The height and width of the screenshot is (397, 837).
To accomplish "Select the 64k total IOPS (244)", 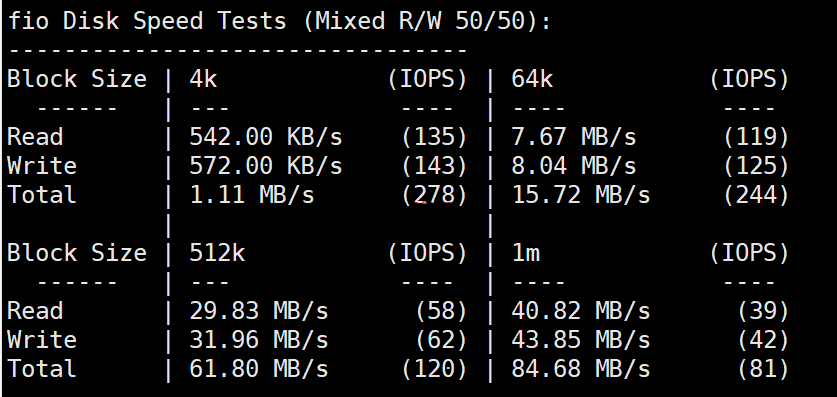I will (x=756, y=195).
